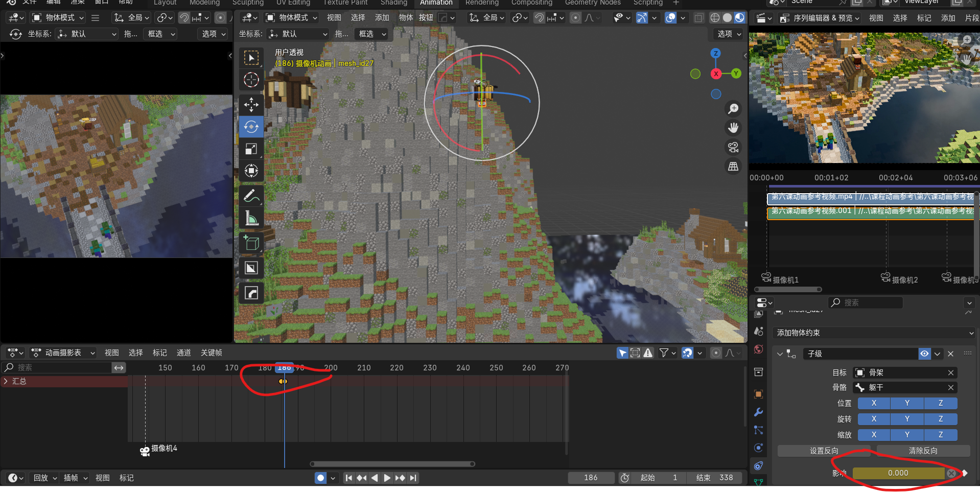Toggle camera view icon in viewport
Screen dimensions: 980x492
[x=733, y=147]
